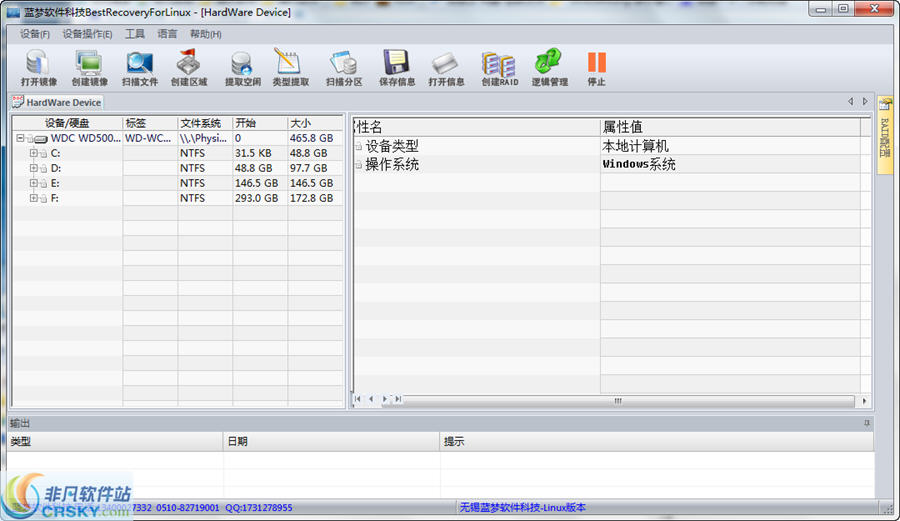Image resolution: width=900 pixels, height=521 pixels.
Task: Select the F: partition row
Action: click(178, 198)
